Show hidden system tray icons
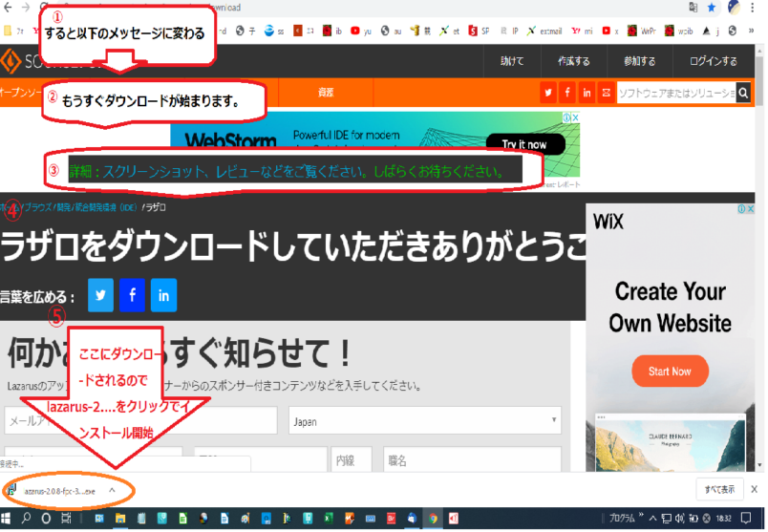The height and width of the screenshot is (532, 768). click(653, 519)
